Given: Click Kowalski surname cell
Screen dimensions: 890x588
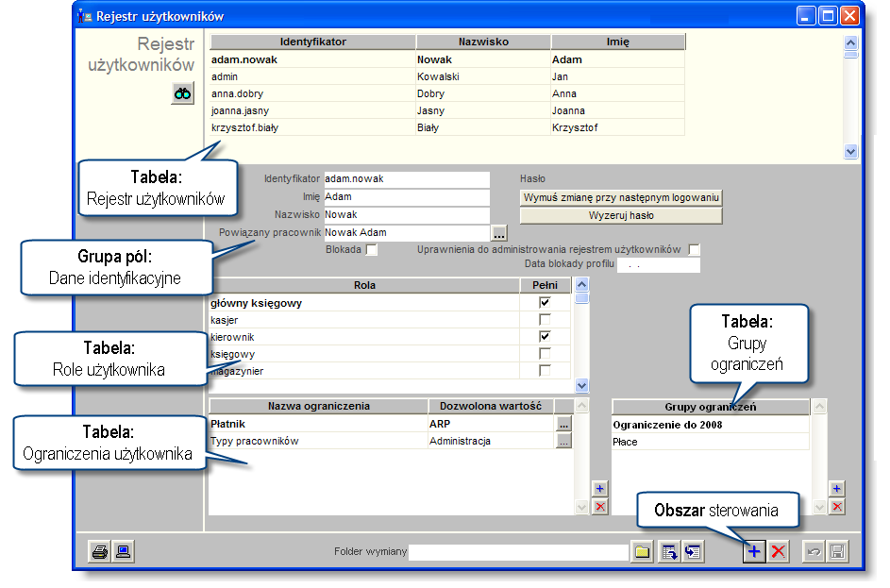Looking at the screenshot, I should 483,76.
